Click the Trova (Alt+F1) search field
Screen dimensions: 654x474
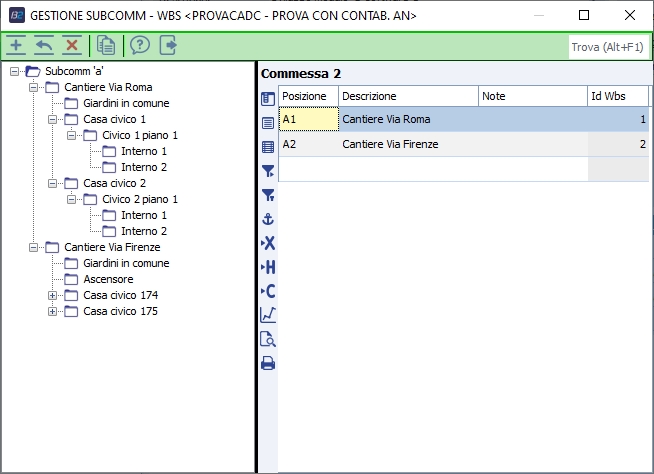[609, 47]
